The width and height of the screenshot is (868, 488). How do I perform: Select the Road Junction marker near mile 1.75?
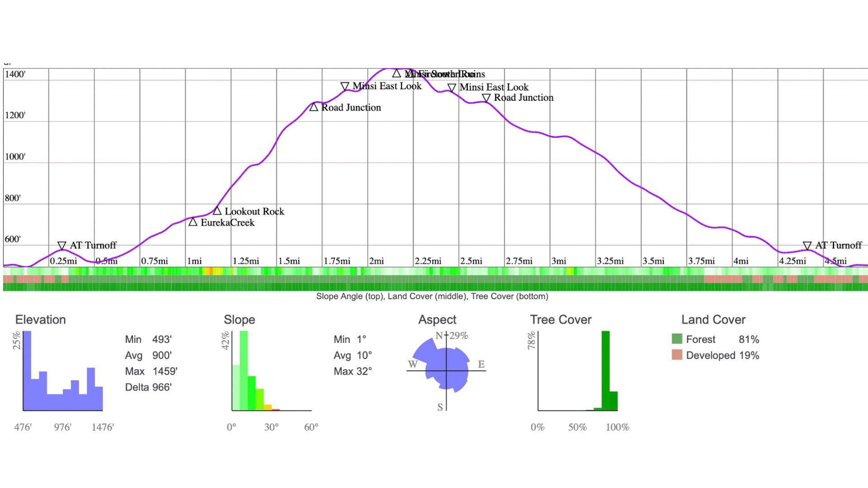(x=314, y=107)
